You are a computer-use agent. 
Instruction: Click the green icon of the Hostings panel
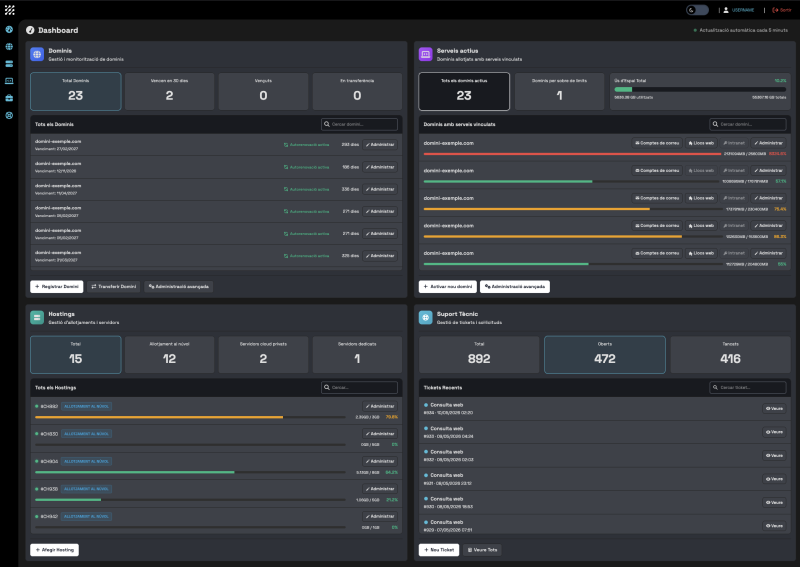tap(37, 317)
